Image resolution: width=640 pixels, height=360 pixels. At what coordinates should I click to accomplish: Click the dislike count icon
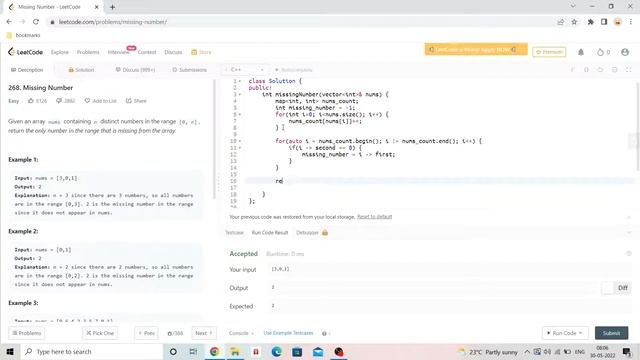(x=59, y=100)
